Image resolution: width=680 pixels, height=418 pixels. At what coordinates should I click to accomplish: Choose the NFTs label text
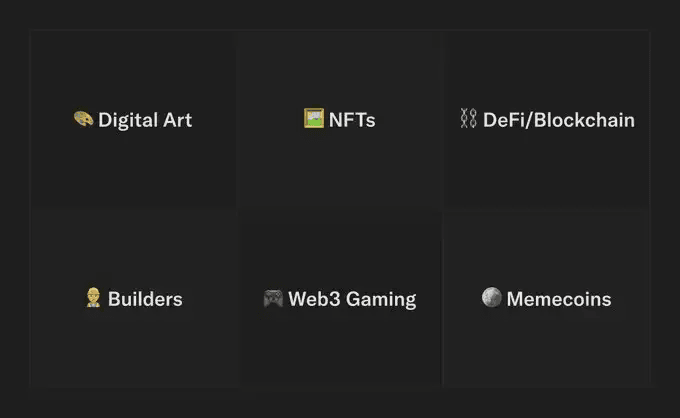coord(352,120)
